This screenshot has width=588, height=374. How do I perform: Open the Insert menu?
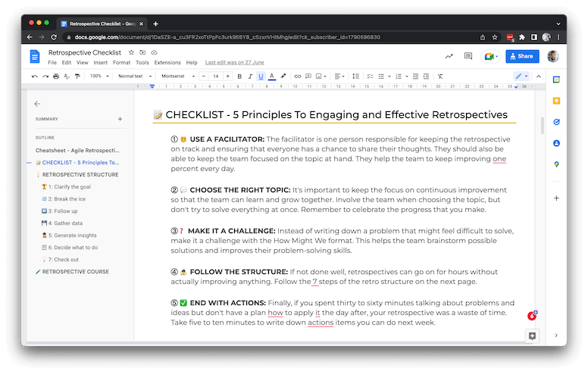click(x=101, y=63)
